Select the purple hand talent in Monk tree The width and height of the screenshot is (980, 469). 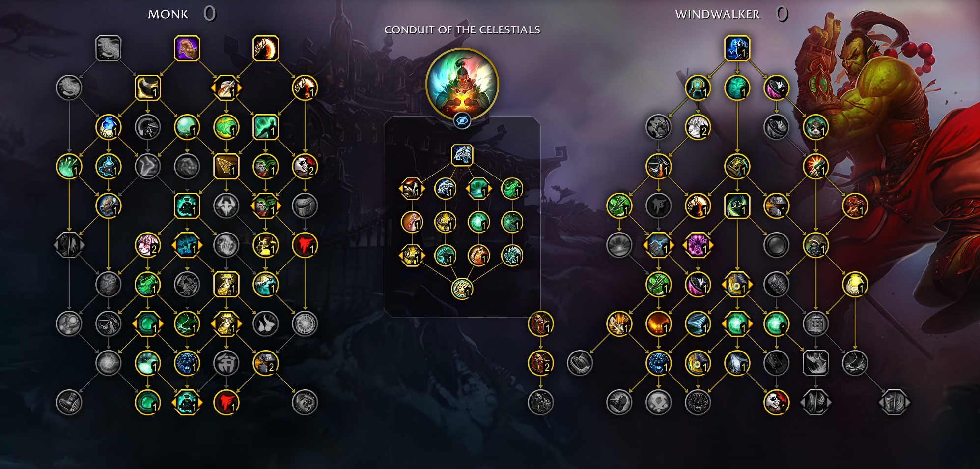point(187,49)
